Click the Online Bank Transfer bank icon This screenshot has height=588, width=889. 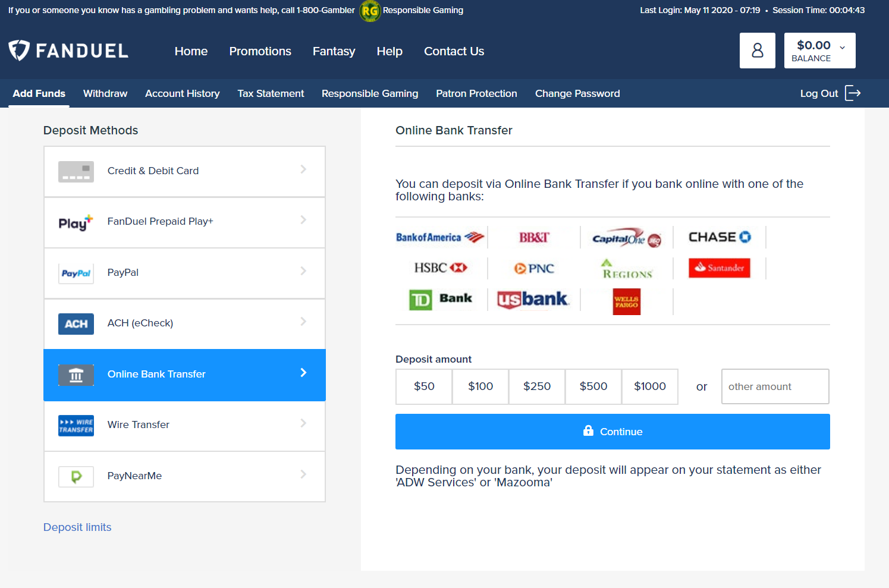76,375
